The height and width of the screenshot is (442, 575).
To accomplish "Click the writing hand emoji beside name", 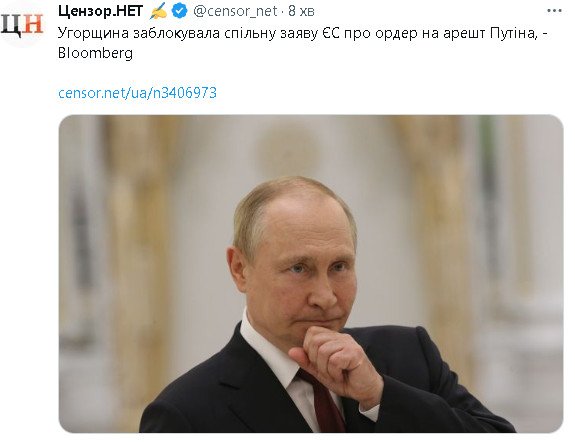I will [x=158, y=11].
